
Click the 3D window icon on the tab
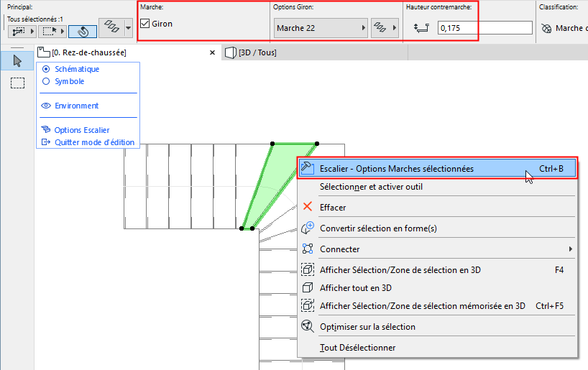(231, 52)
